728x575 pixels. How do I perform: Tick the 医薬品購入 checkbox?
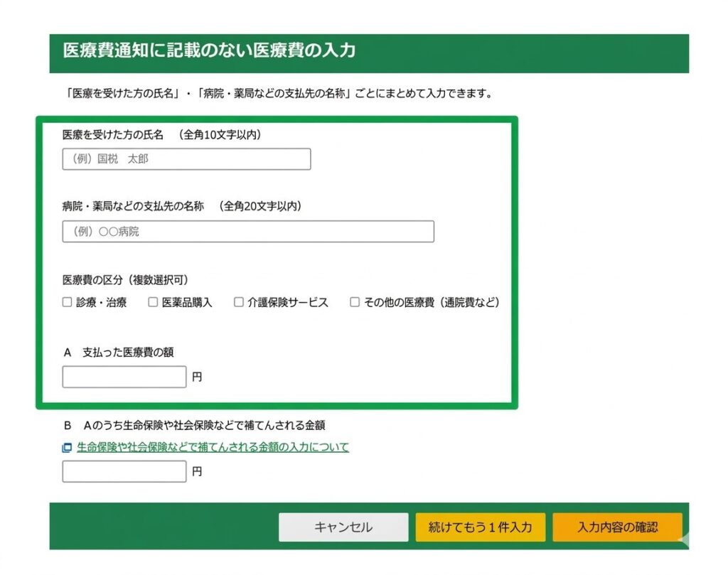[x=153, y=302]
